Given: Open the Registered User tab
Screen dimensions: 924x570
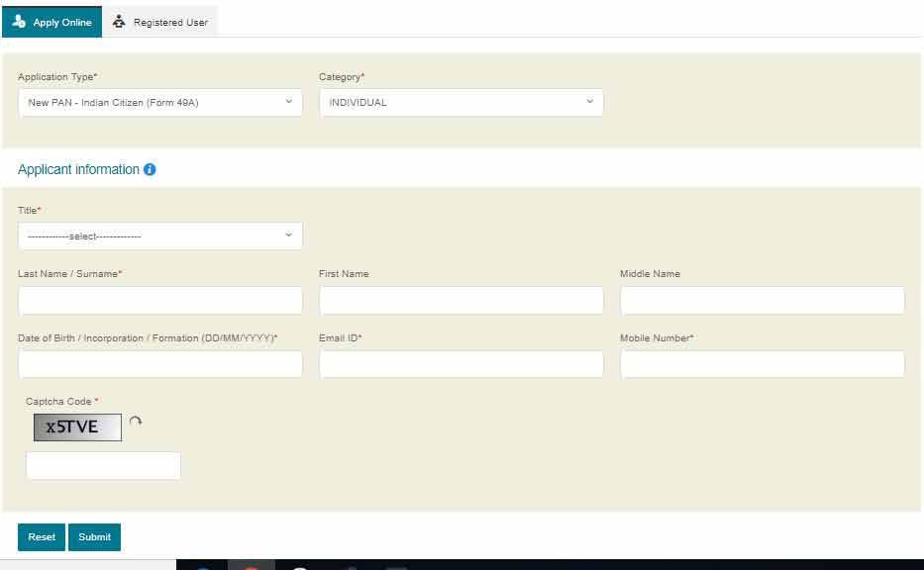Looking at the screenshot, I should pyautogui.click(x=159, y=22).
